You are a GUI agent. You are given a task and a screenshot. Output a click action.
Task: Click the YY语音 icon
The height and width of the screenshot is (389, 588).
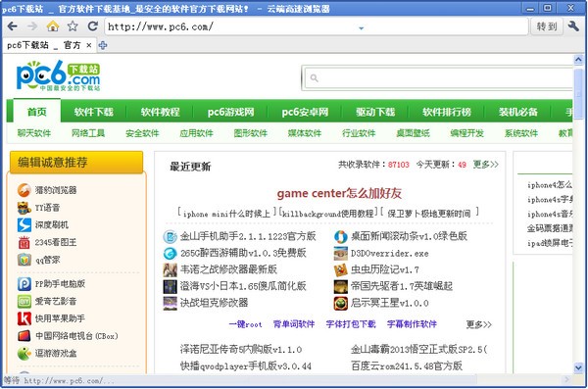coord(24,208)
